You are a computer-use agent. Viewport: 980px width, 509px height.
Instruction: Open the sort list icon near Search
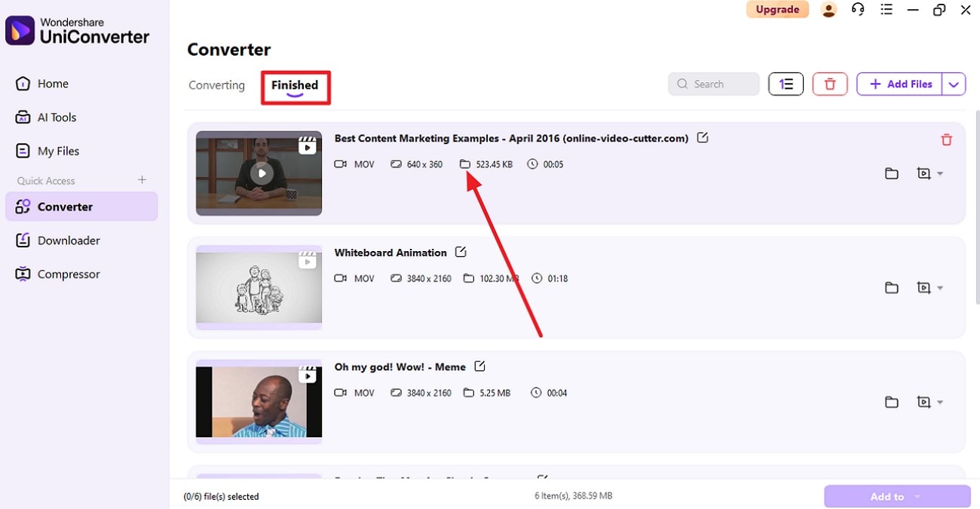(786, 84)
